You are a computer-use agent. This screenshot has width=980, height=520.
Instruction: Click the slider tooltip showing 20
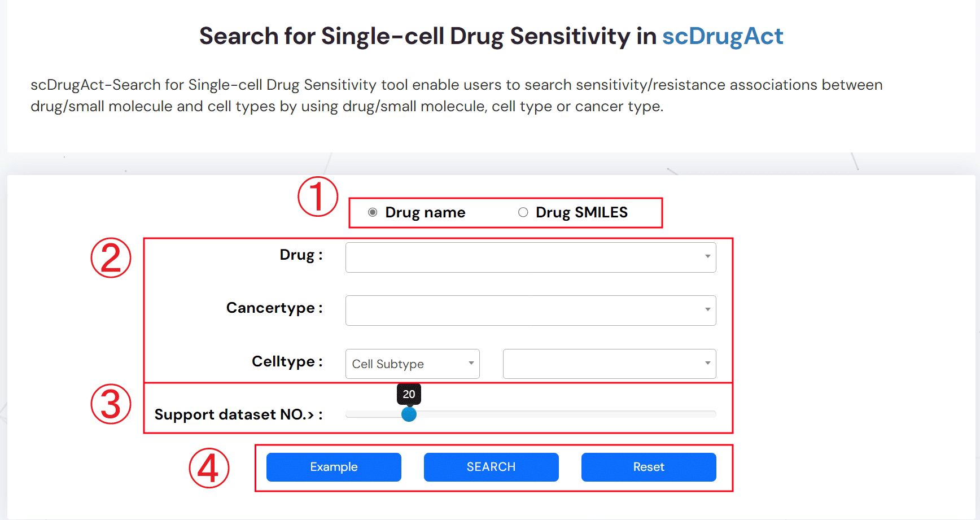coord(409,394)
